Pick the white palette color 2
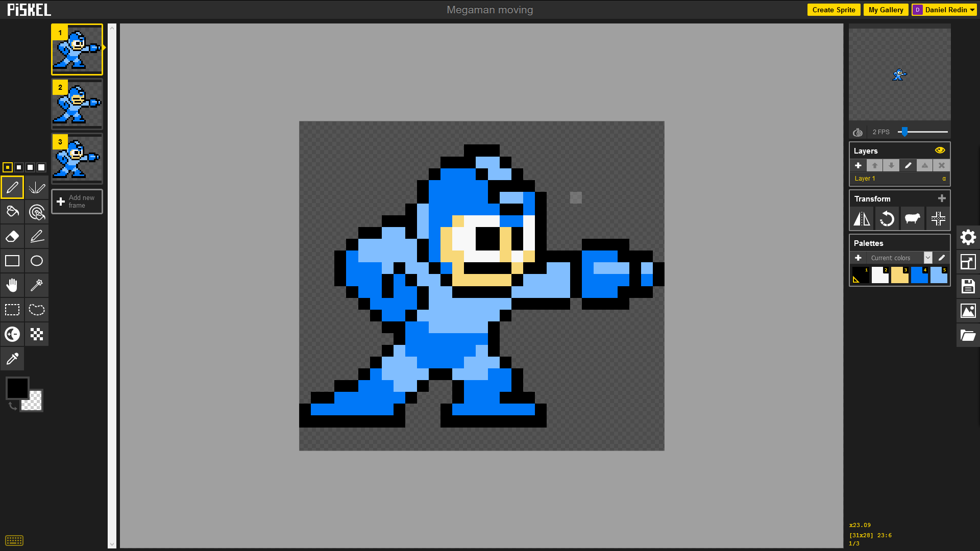Viewport: 980px width, 551px height. (880, 275)
